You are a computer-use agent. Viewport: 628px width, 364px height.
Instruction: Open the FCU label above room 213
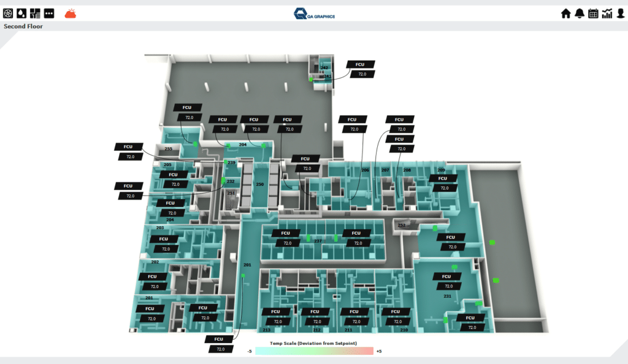[275, 311]
